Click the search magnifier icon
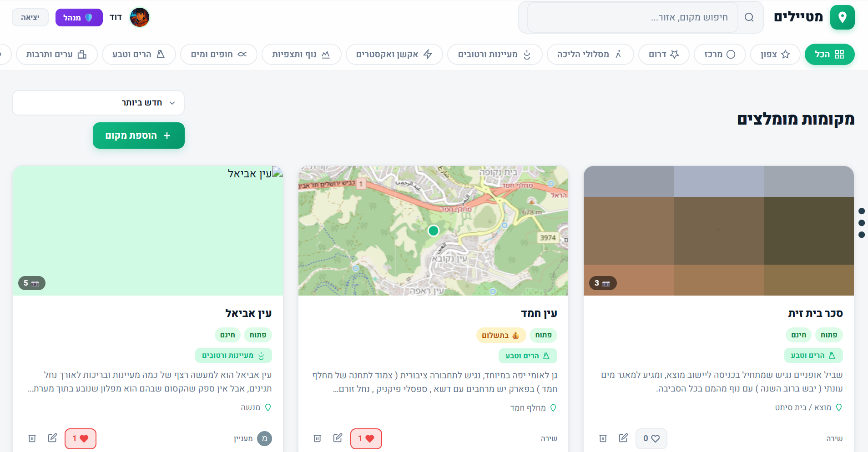Viewport: 868px width, 452px height. pos(749,17)
